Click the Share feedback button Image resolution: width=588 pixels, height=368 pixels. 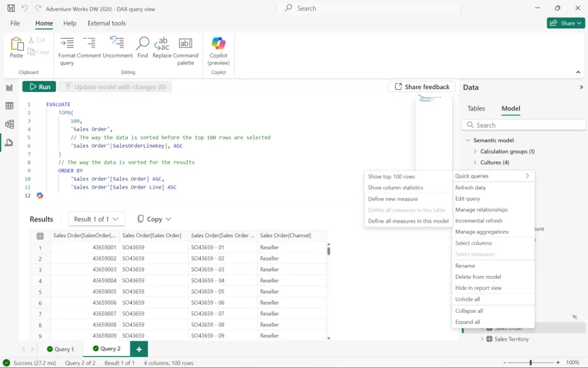[422, 87]
